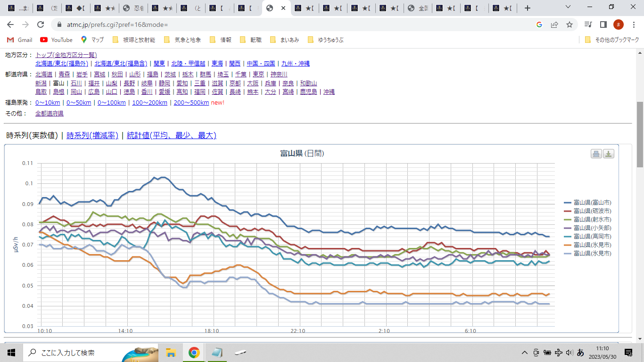Image resolution: width=644 pixels, height=362 pixels.
Task: Share this page using the share icon
Action: click(554, 25)
